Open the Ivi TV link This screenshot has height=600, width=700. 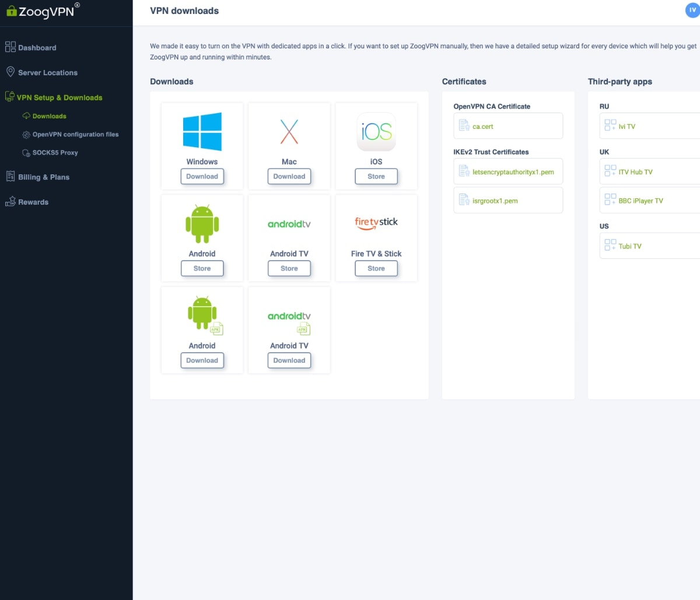click(650, 126)
